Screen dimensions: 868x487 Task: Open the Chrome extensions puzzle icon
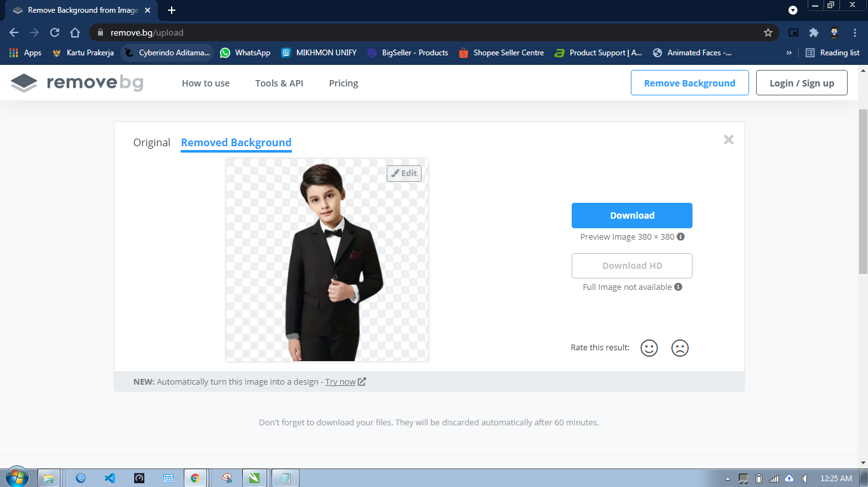813,32
